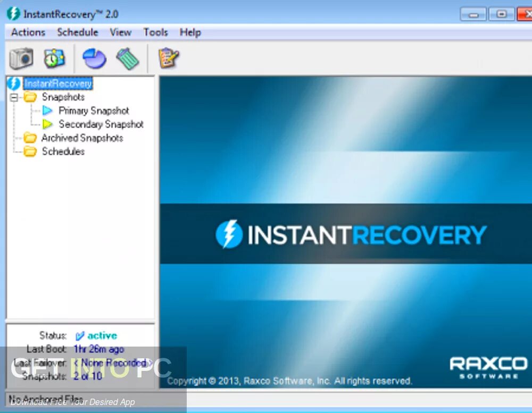Click the blue Primary Snapshot arrow icon
The image size is (532, 413).
47,111
